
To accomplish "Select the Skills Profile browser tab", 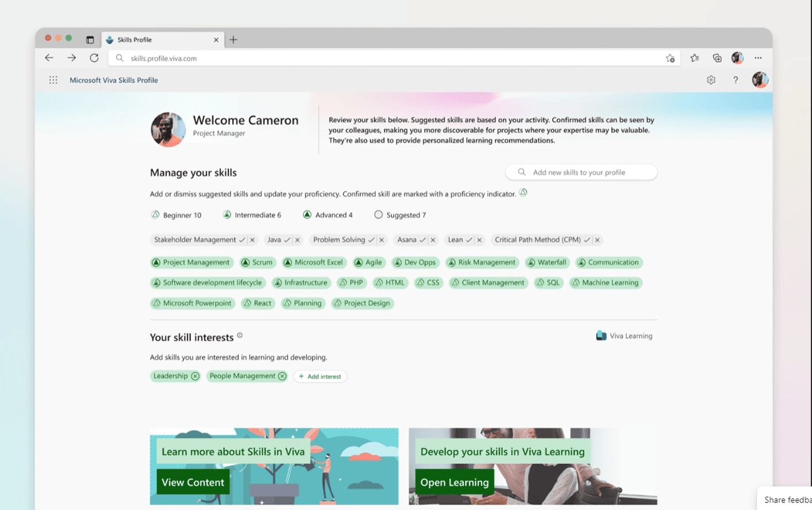I will click(162, 40).
